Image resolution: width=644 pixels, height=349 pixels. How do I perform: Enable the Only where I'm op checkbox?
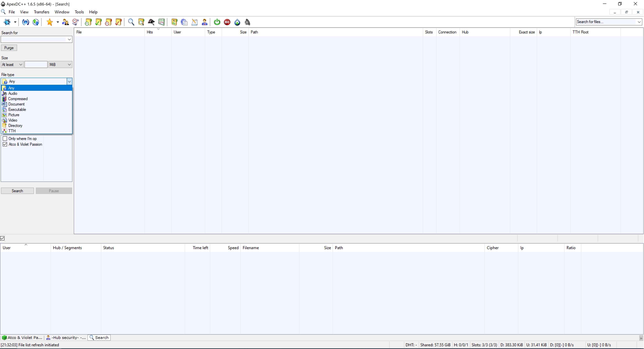pos(5,139)
